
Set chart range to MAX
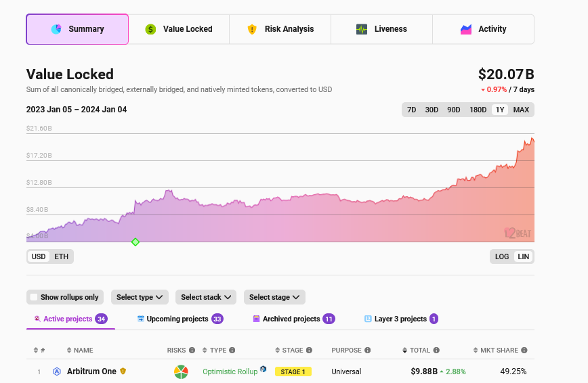521,110
